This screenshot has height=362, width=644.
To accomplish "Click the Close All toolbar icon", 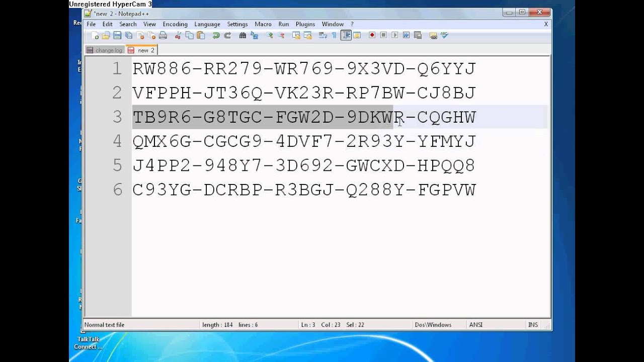I will pos(151,35).
